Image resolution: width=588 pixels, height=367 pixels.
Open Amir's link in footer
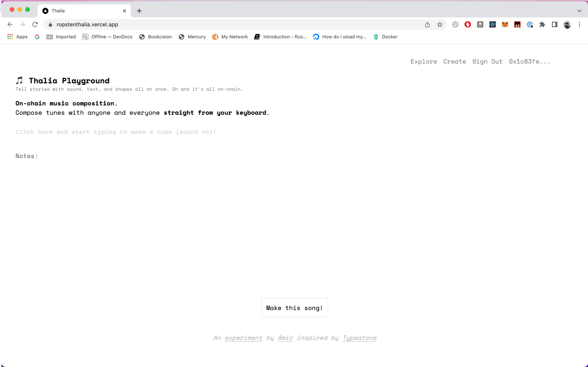point(285,338)
